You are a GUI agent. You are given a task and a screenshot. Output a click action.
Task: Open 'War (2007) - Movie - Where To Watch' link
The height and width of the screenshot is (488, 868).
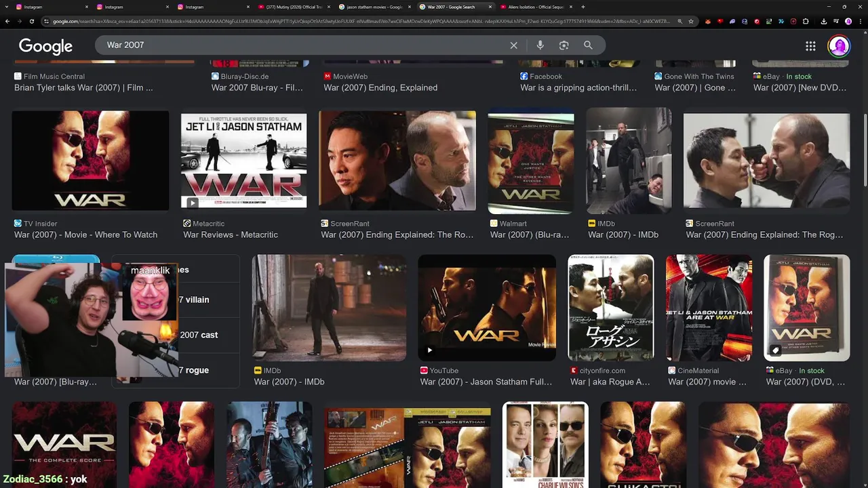pyautogui.click(x=85, y=235)
